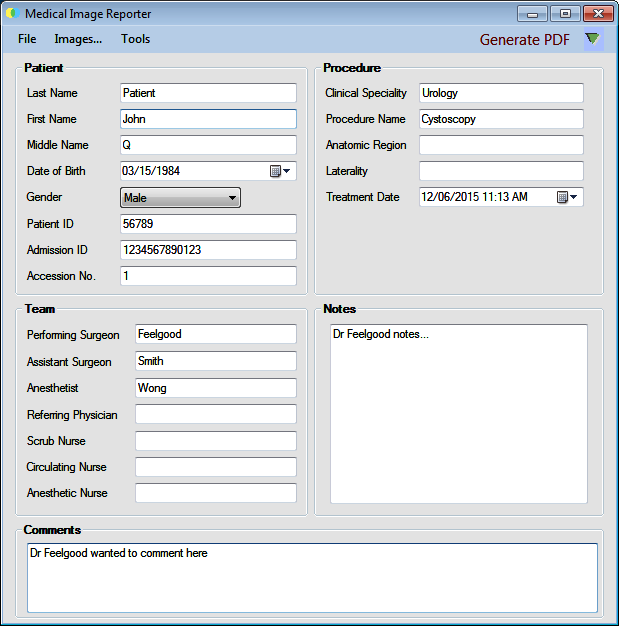Click the Performing Surgeon field Feelgood
The width and height of the screenshot is (619, 626).
point(216,334)
